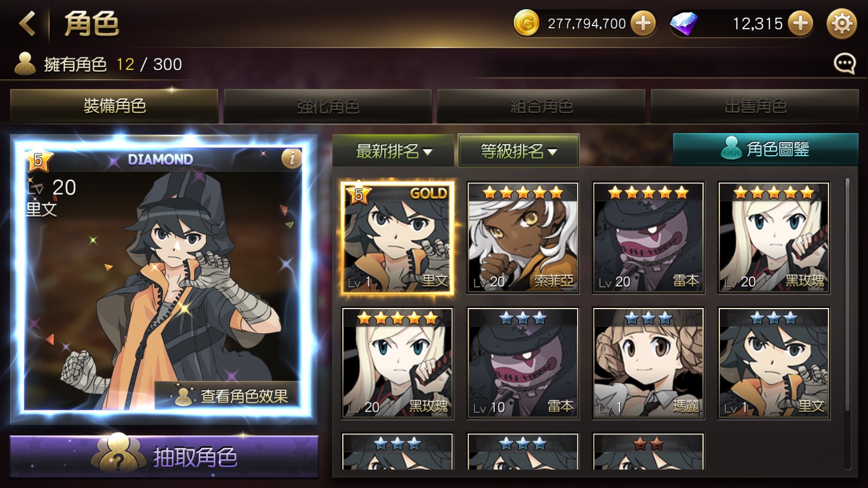Viewport: 868px width, 488px height.
Task: Select the 瑪麗 three-star character card
Action: [648, 363]
